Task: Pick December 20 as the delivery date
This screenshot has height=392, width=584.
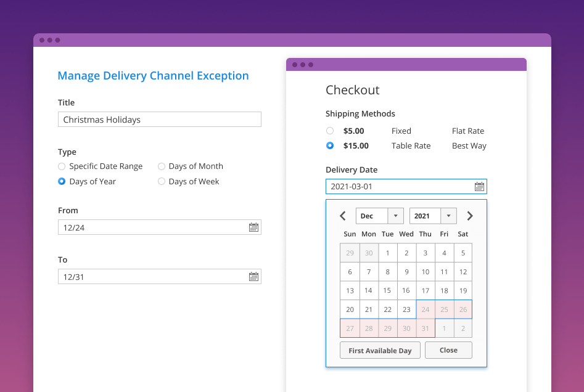Action: pos(350,309)
